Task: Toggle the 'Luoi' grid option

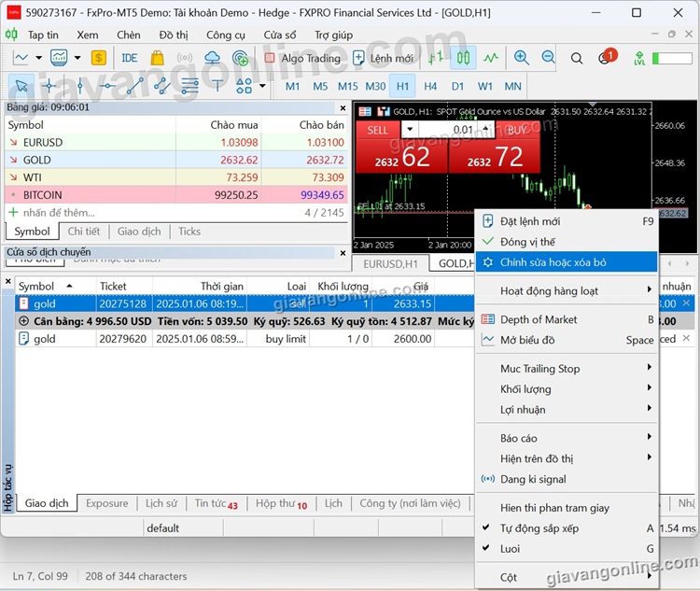Action: pos(510,549)
